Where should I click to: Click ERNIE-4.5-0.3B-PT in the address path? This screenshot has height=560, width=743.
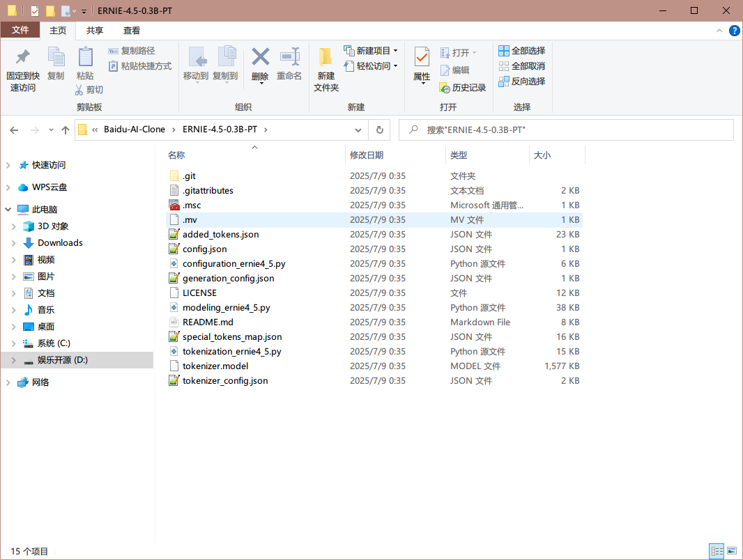click(x=220, y=130)
